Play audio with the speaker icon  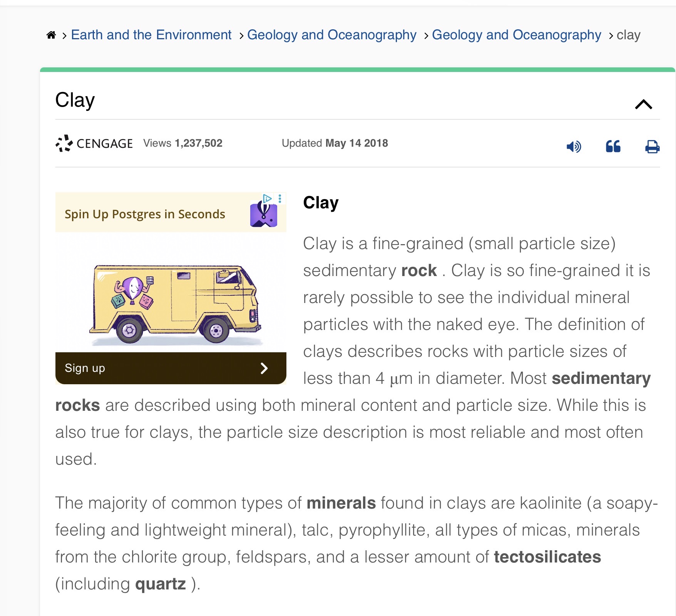574,147
